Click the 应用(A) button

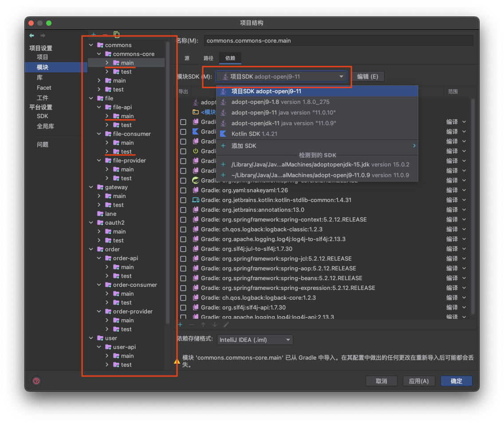point(418,381)
